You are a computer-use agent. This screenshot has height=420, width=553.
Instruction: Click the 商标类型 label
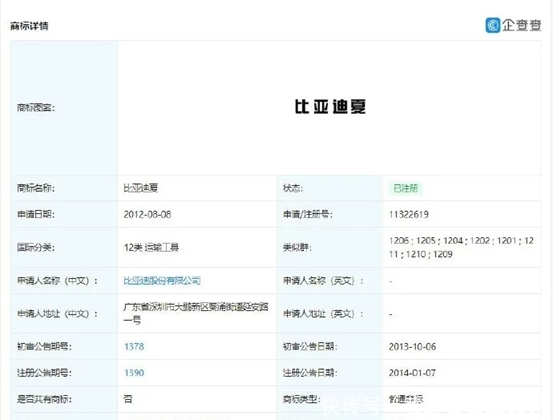click(302, 399)
